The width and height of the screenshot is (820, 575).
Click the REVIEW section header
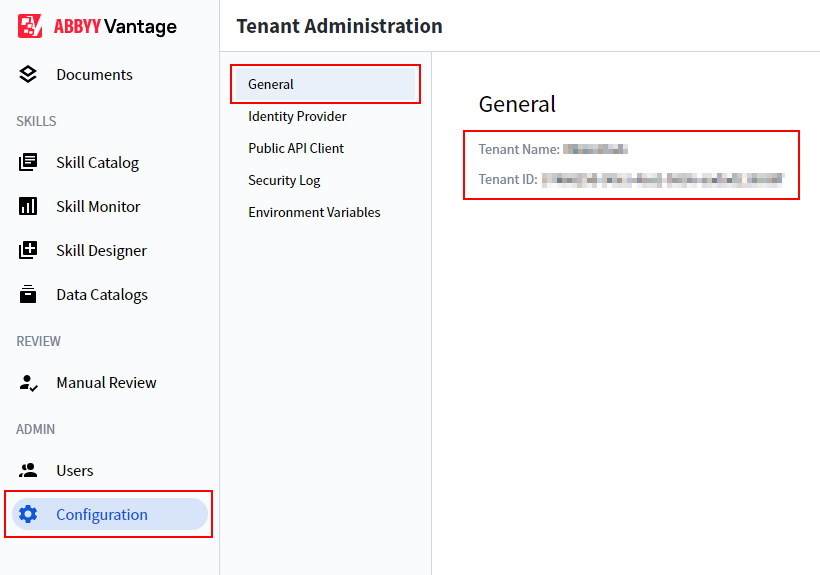pyautogui.click(x=38, y=341)
